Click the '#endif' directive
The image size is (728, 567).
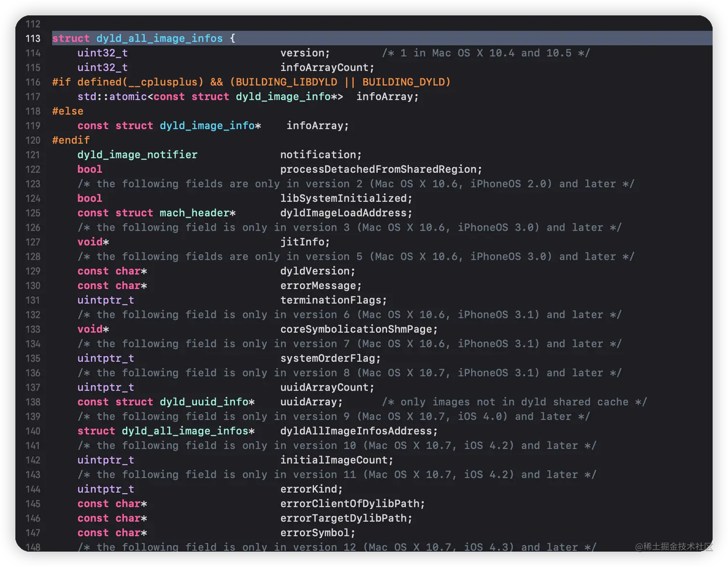(71, 140)
